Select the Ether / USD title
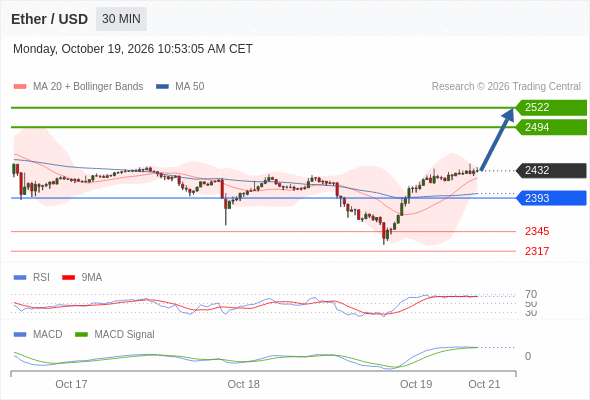 (49, 19)
